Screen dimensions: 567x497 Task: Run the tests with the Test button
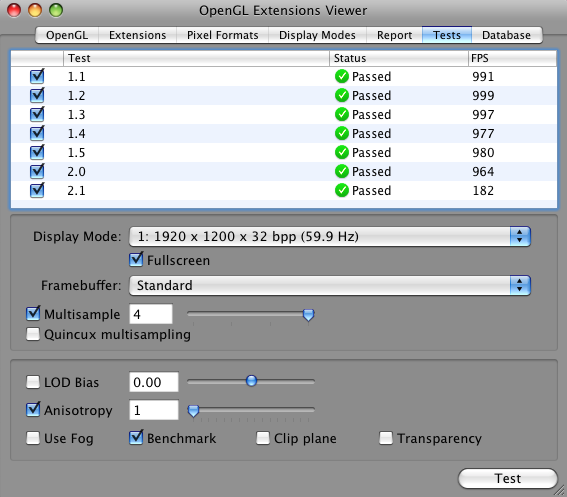508,479
